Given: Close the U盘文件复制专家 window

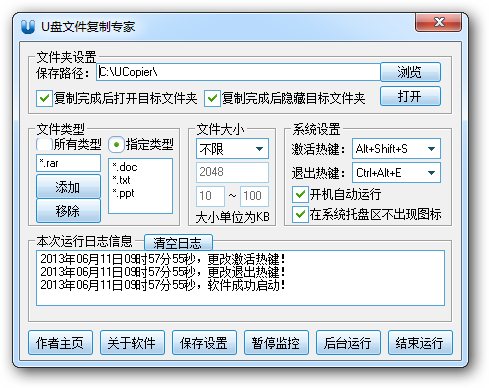Looking at the screenshot, I should (438, 23).
